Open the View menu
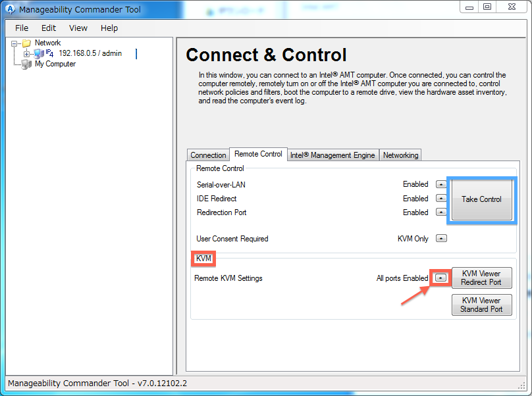The image size is (532, 396). coord(78,28)
